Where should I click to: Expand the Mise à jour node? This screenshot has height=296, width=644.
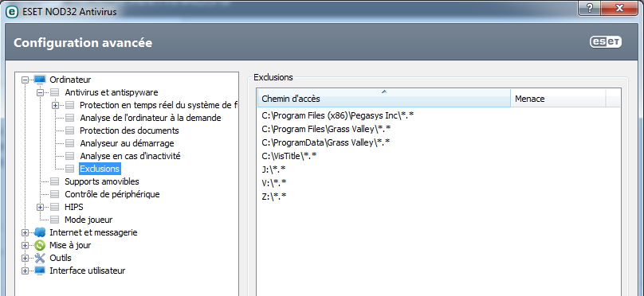[x=25, y=245]
